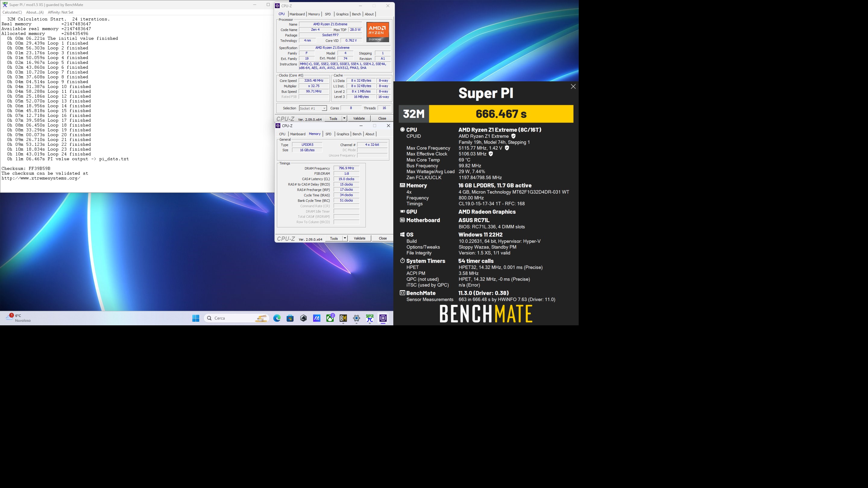Switch to CPU-Z via taskbar icon
The image size is (868, 488).
(383, 318)
